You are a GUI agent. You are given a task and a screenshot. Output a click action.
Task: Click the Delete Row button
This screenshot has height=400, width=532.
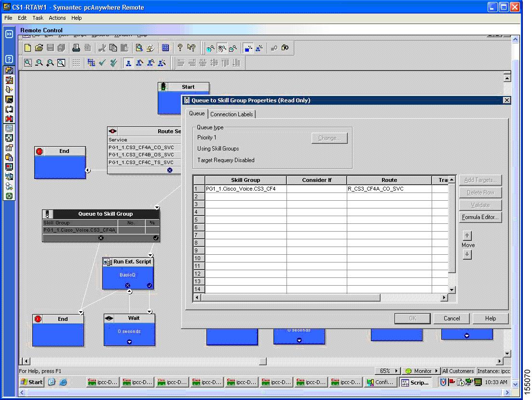[x=480, y=193]
